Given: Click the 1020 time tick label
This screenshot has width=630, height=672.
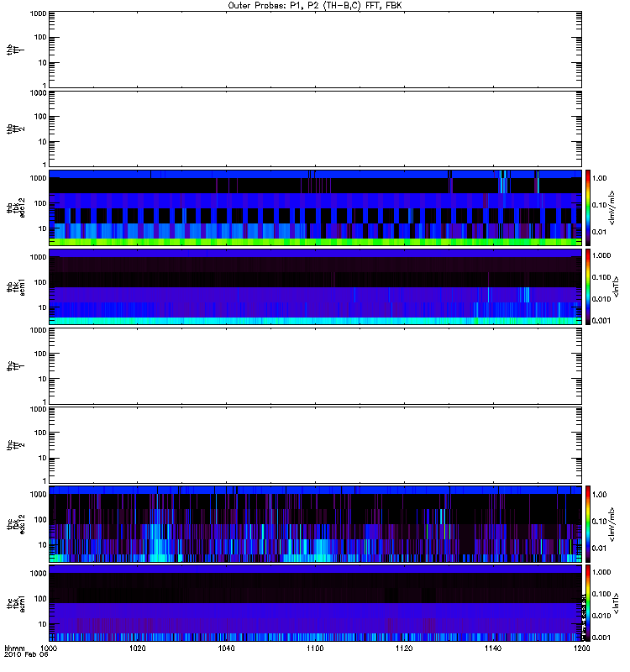Looking at the screenshot, I should click(137, 648).
